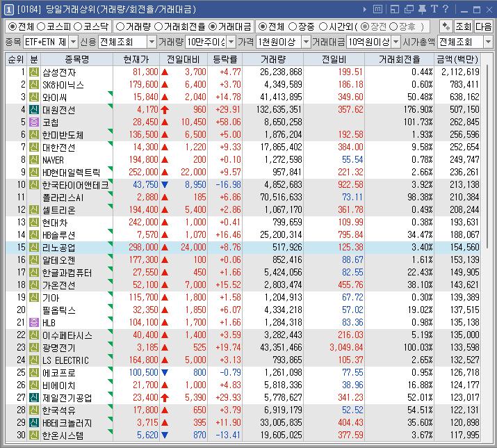Click the 한글과컴퓨터 row name
Viewport: 497px width, 448px height.
(67, 273)
